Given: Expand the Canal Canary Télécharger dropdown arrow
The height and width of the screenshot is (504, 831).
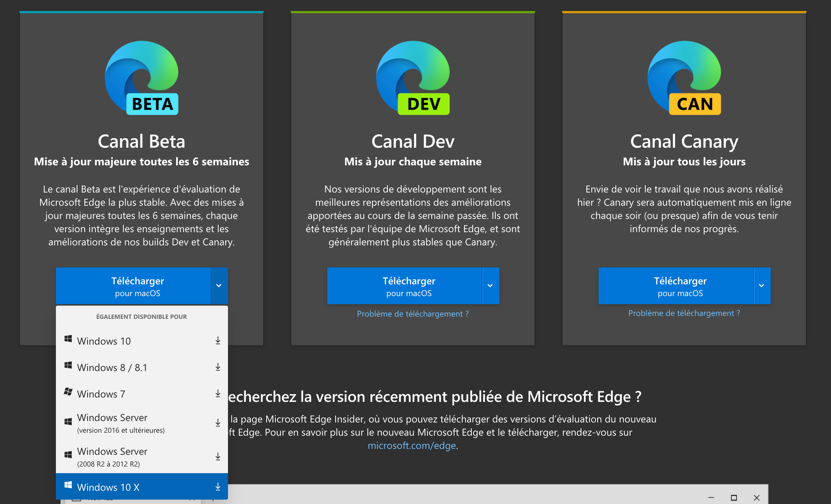Looking at the screenshot, I should click(761, 286).
